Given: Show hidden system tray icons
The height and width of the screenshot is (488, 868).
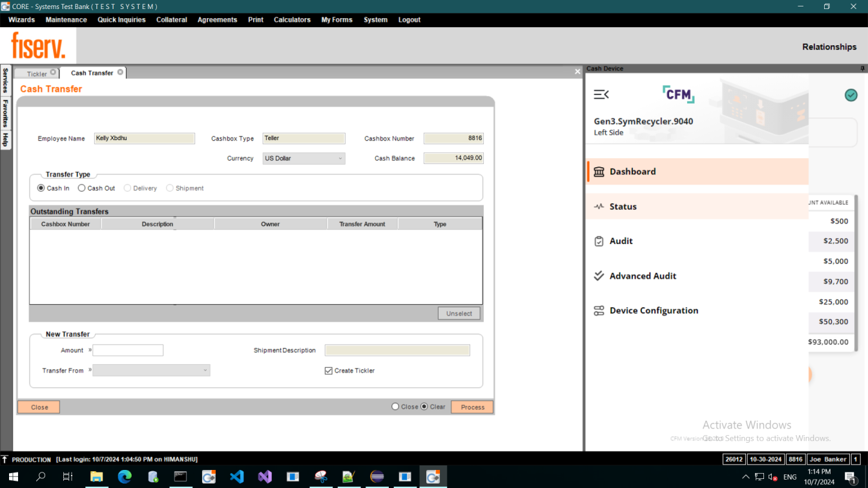Looking at the screenshot, I should 746,477.
